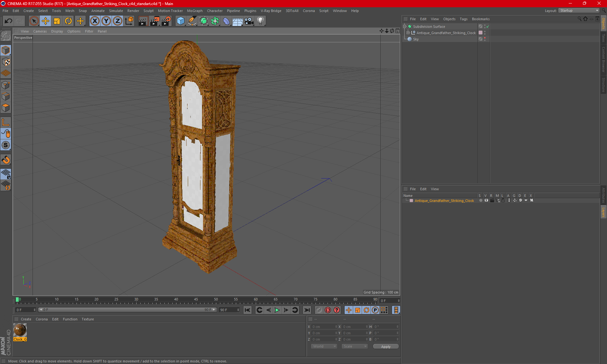Click Render View clapboard icon
Image resolution: width=607 pixels, height=364 pixels.
pos(143,21)
